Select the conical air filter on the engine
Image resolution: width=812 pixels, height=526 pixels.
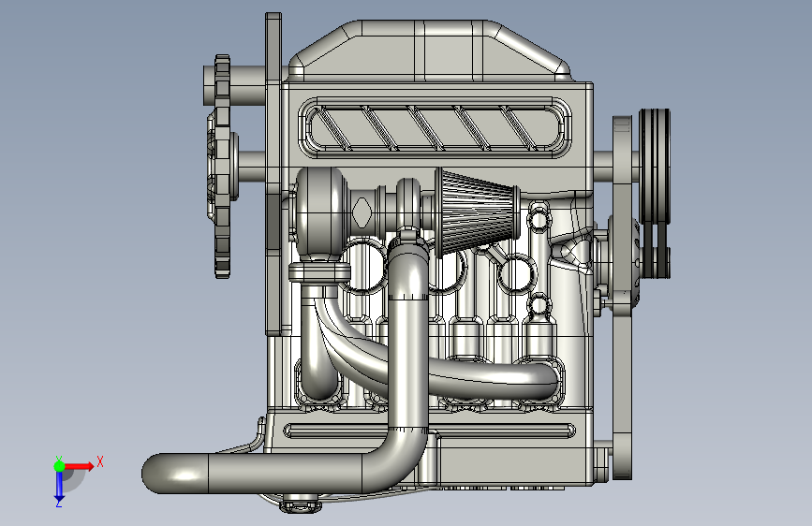477,212
